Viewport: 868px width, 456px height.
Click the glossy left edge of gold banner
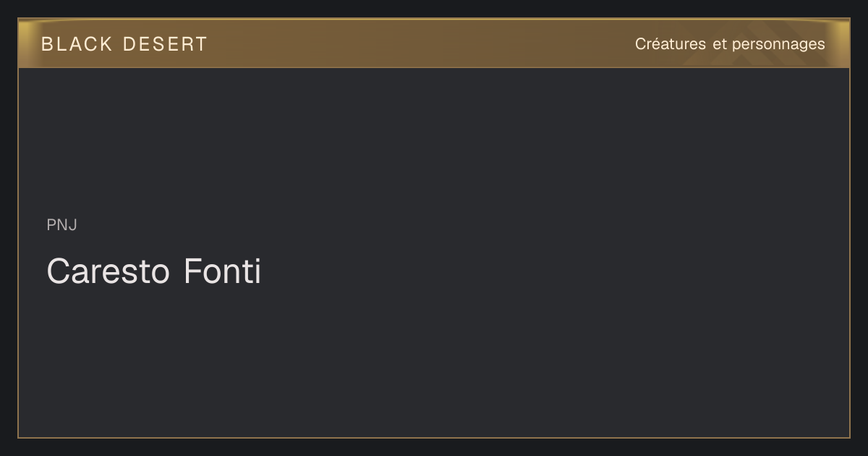tap(27, 43)
